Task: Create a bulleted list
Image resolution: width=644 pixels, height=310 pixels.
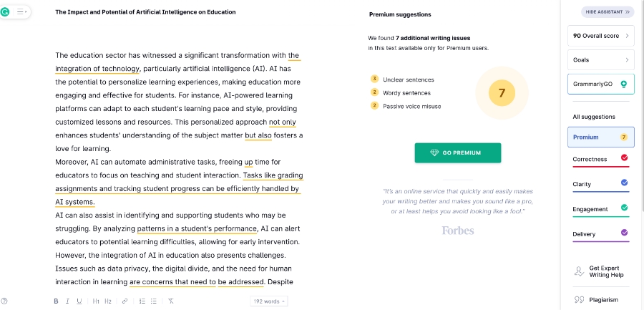Action: pos(154,301)
